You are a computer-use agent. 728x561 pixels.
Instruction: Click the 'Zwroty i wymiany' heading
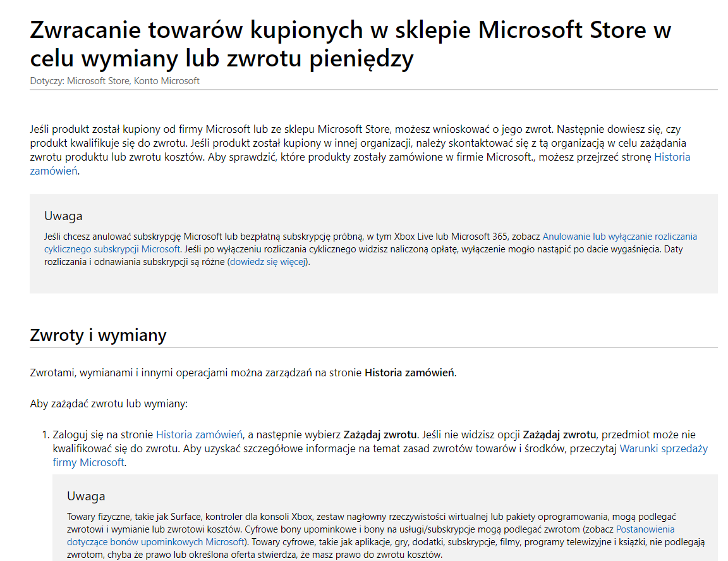coord(98,335)
